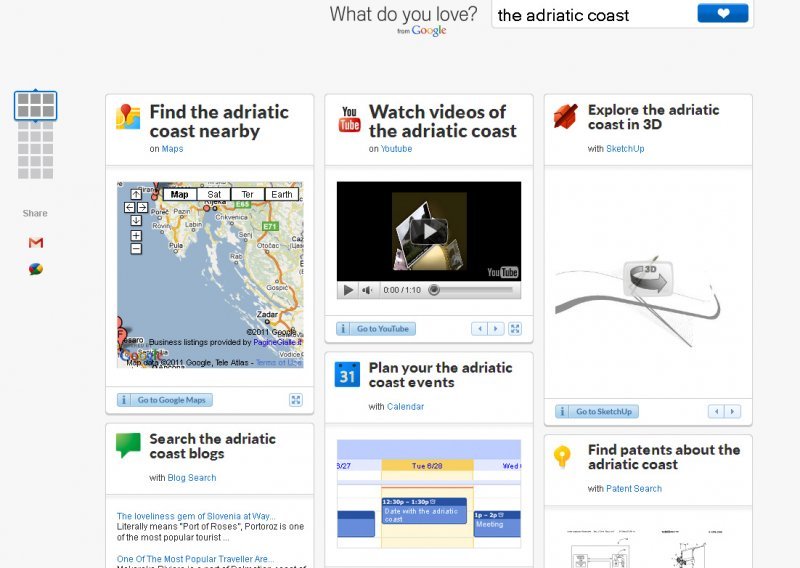
Task: Select the two-row grid layout icon
Action: pyautogui.click(x=35, y=106)
